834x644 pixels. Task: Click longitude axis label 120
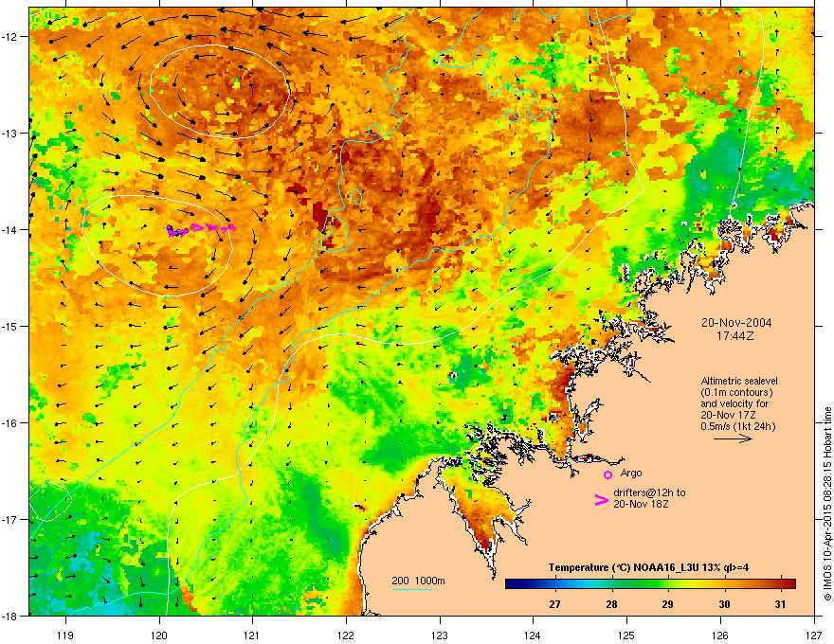click(159, 635)
